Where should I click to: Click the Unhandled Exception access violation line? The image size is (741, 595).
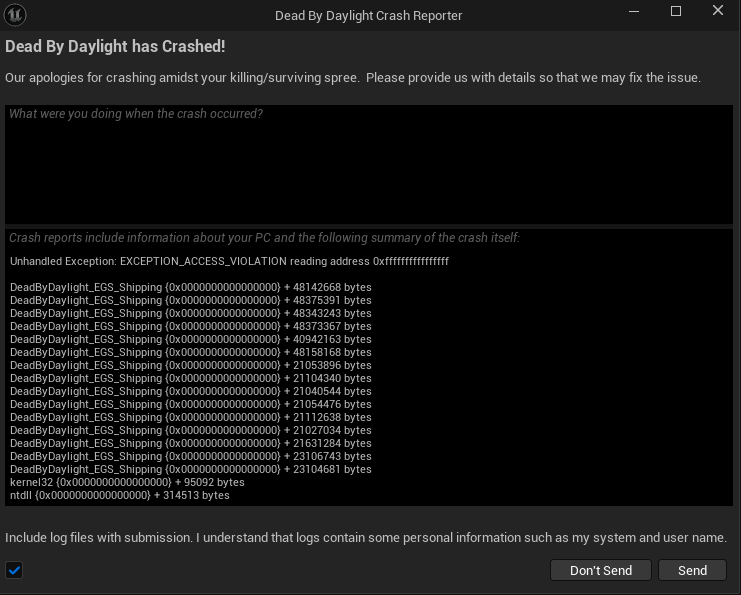click(229, 261)
